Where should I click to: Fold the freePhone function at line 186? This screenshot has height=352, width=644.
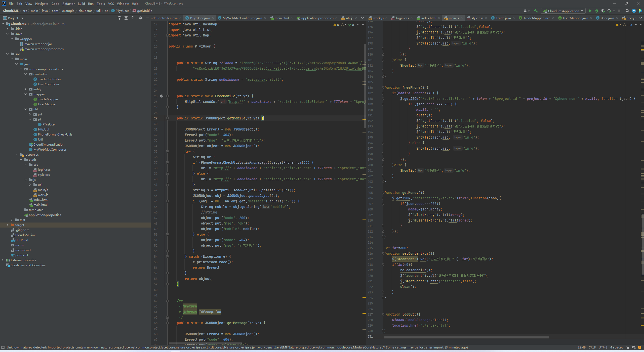coord(383,87)
